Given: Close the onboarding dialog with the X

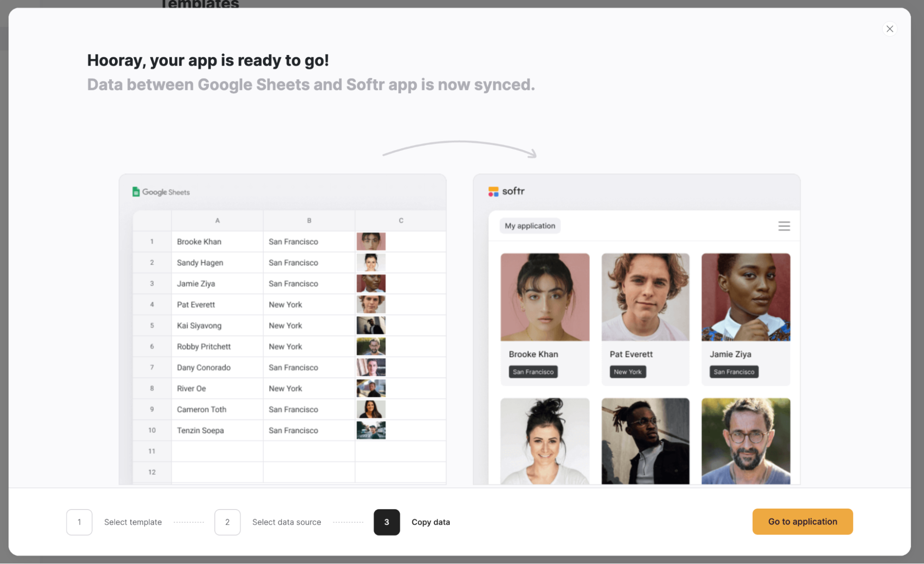Looking at the screenshot, I should point(889,29).
